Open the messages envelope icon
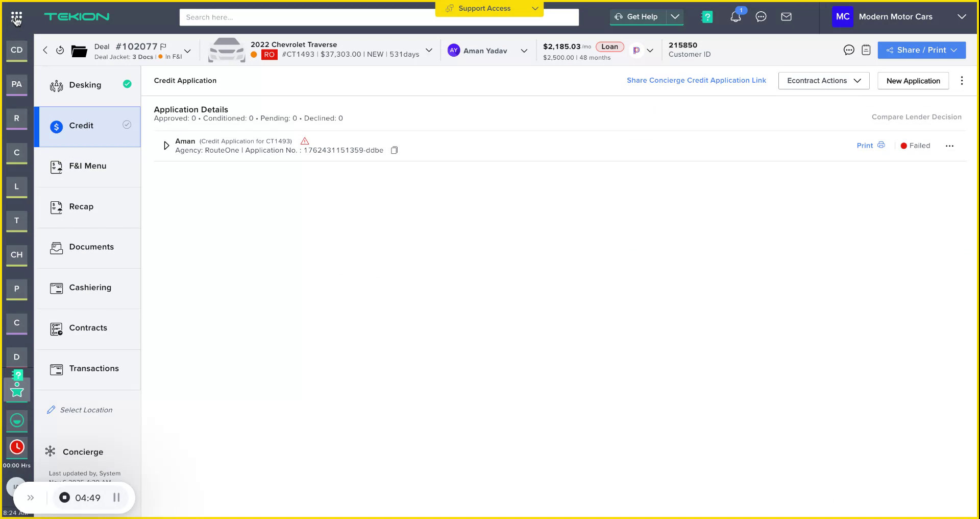Screen dimensions: 980x519 [x=787, y=16]
